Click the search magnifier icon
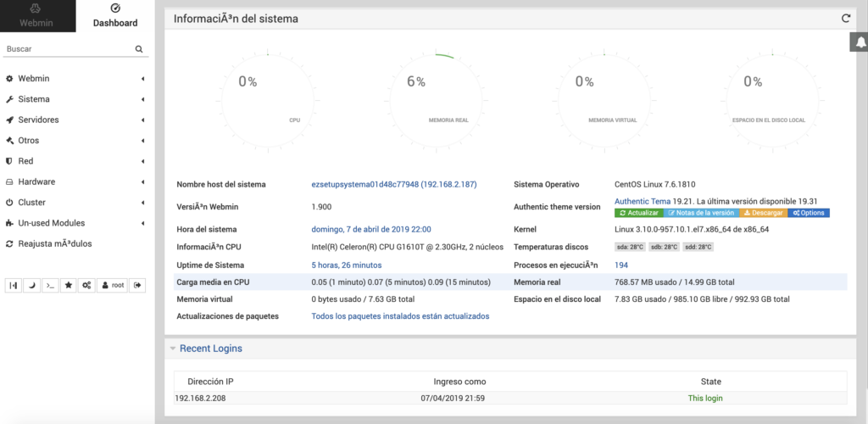 tap(139, 48)
